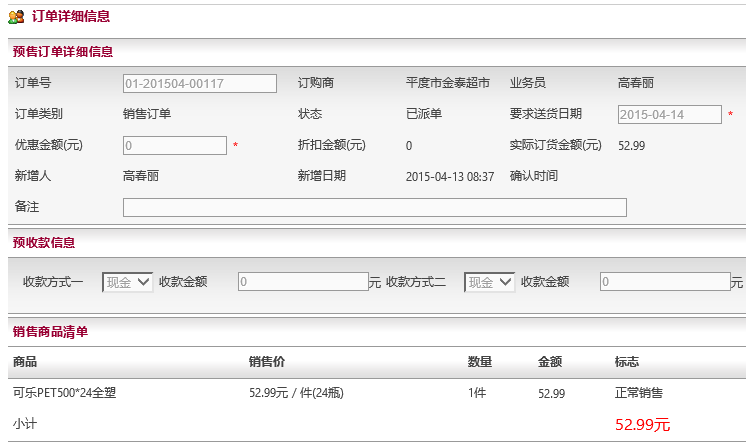Click the 销售订单 order type value
751x443 pixels.
(x=147, y=114)
